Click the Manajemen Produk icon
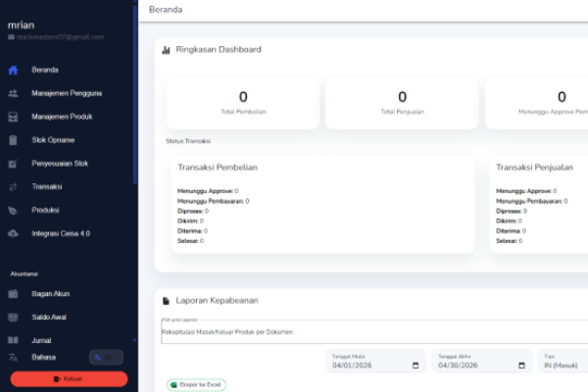 pos(13,117)
